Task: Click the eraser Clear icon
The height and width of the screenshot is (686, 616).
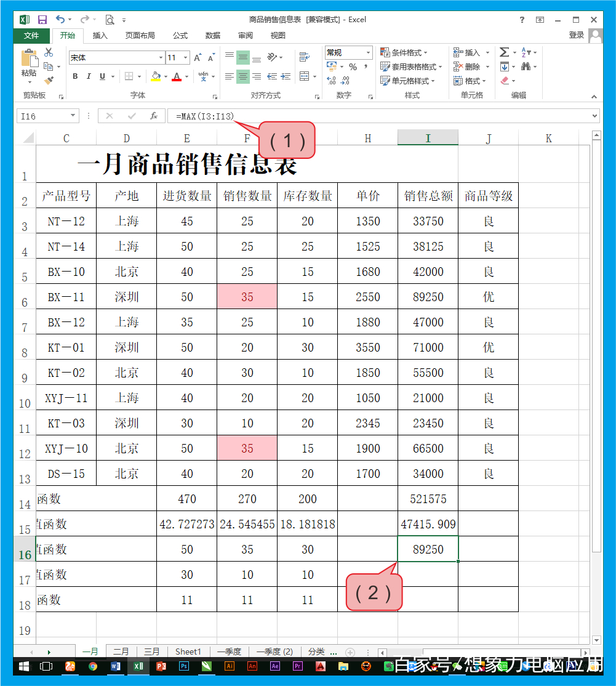Action: pyautogui.click(x=503, y=81)
